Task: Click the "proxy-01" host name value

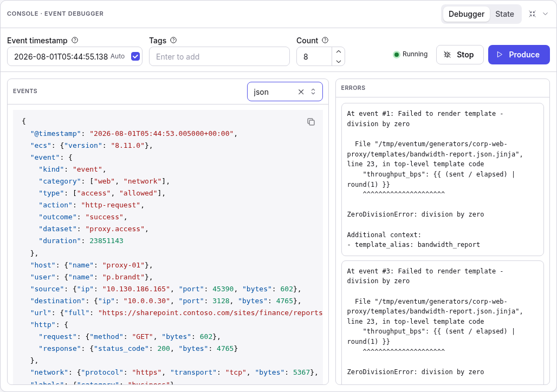Action: (123, 265)
